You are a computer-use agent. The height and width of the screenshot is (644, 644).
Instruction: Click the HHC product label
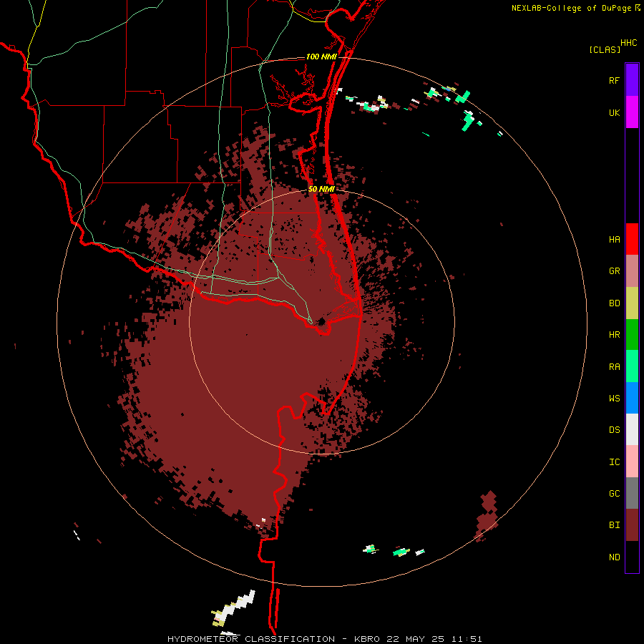pyautogui.click(x=628, y=43)
